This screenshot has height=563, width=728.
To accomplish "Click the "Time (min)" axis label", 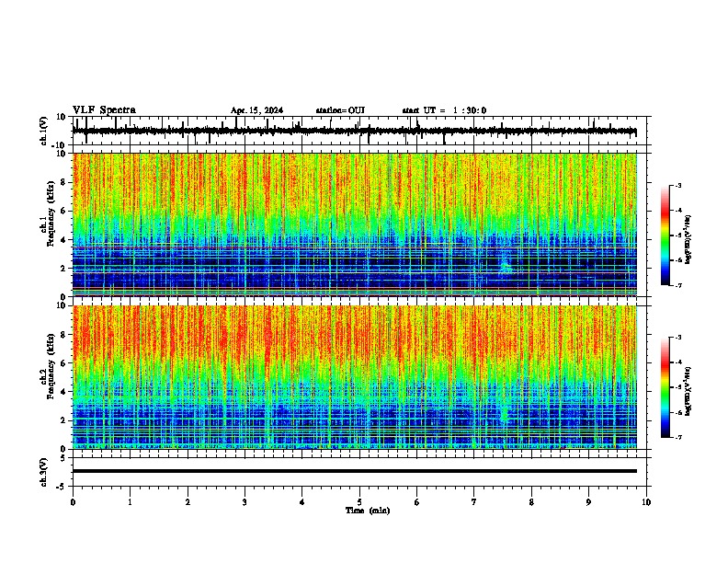I will click(x=368, y=511).
